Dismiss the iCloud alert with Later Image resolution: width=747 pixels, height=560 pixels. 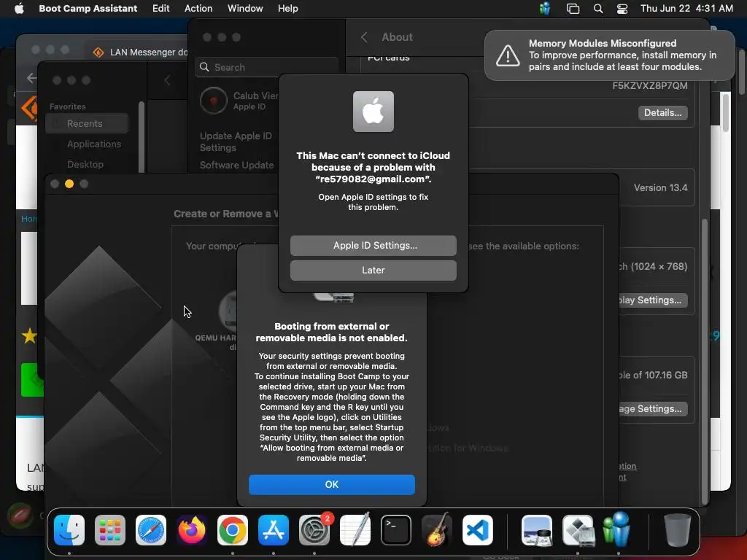click(x=373, y=271)
